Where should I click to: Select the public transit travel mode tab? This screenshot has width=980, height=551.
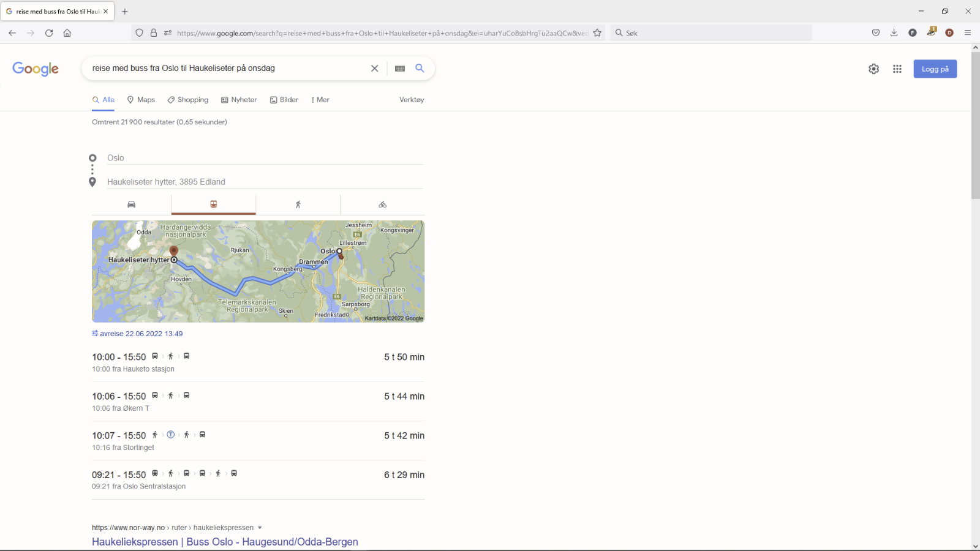[214, 204]
